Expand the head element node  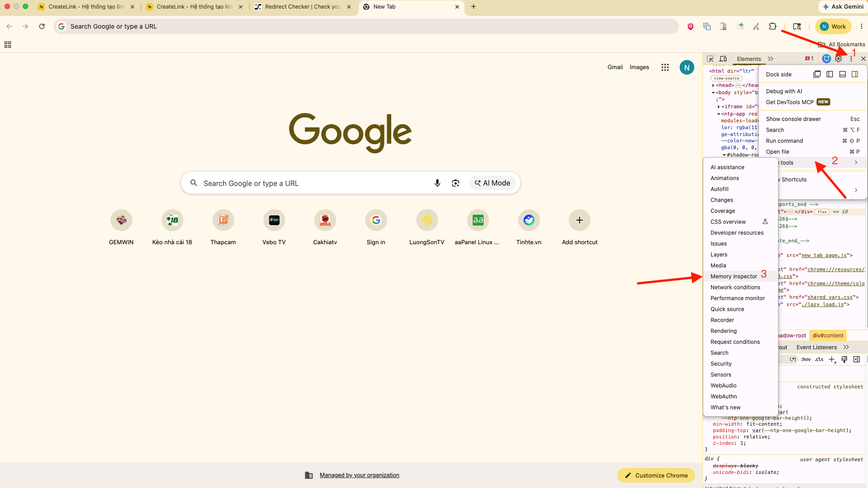713,86
